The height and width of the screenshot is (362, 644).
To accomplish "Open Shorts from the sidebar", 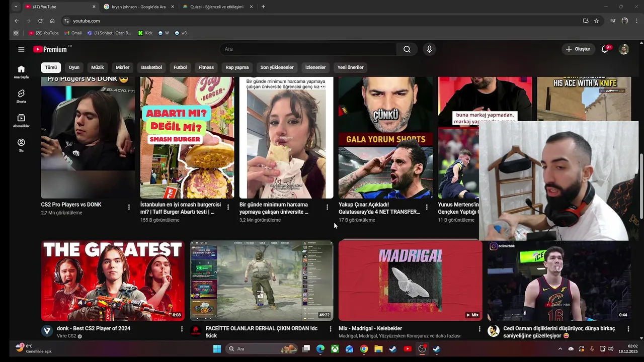I will (21, 97).
